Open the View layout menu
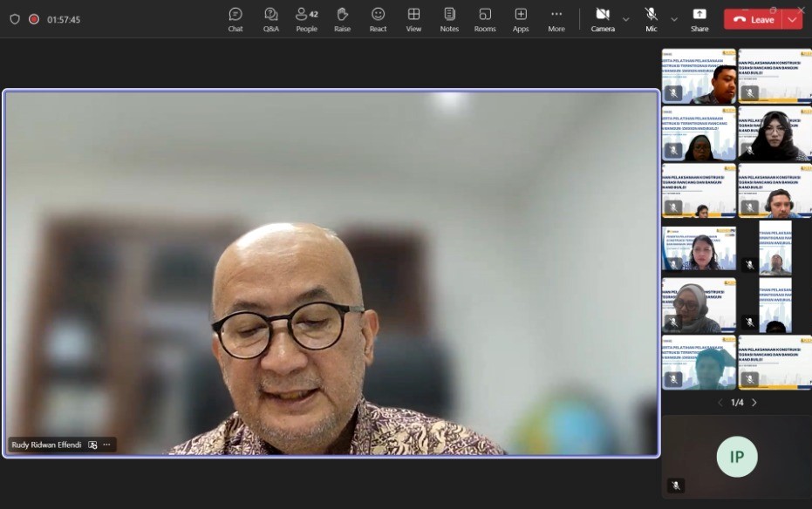 click(413, 19)
